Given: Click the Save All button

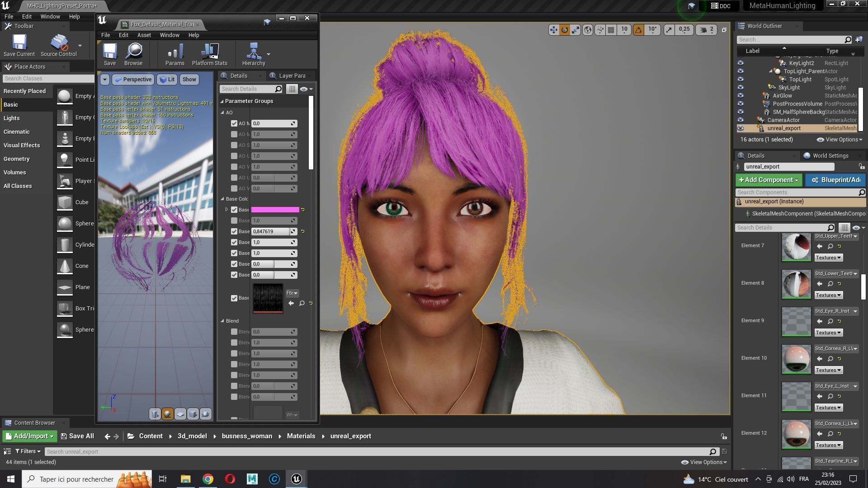Looking at the screenshot, I should pos(77,436).
